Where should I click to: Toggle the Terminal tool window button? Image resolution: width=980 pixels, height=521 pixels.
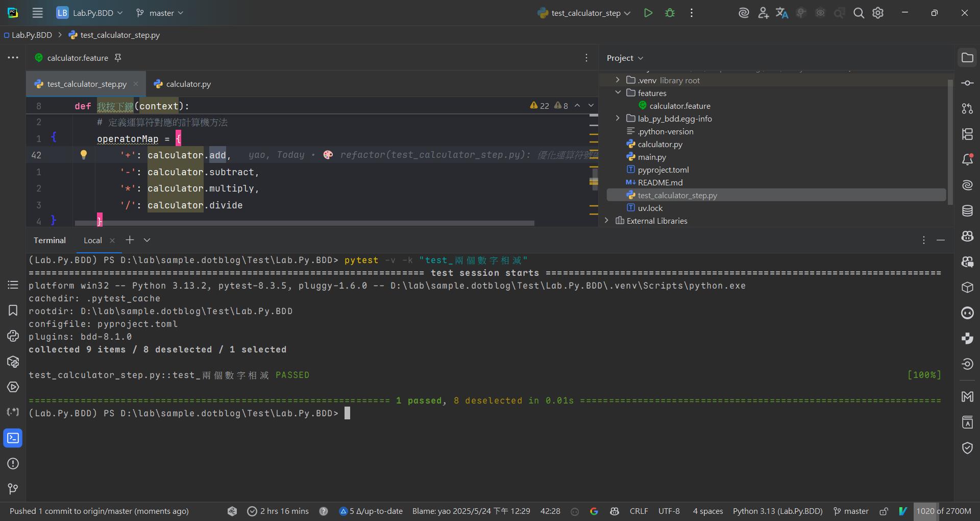[x=13, y=438]
